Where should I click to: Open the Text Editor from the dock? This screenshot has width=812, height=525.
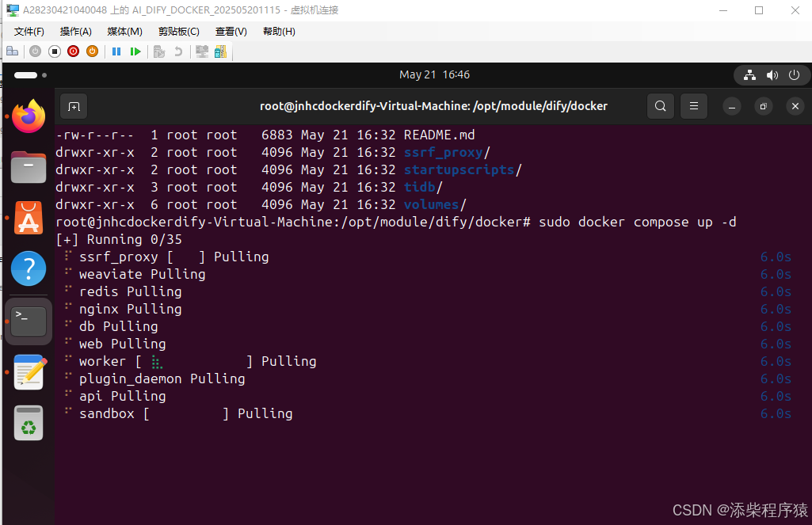(x=29, y=371)
